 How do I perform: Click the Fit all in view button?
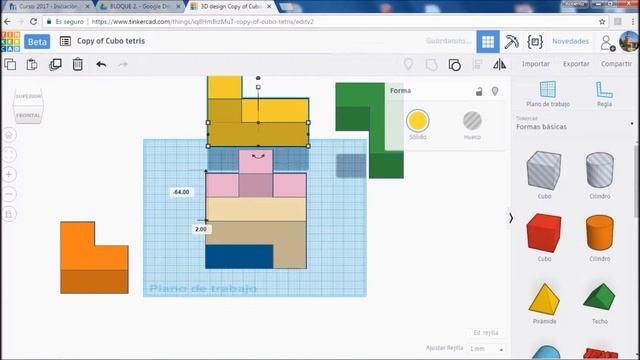(x=9, y=155)
